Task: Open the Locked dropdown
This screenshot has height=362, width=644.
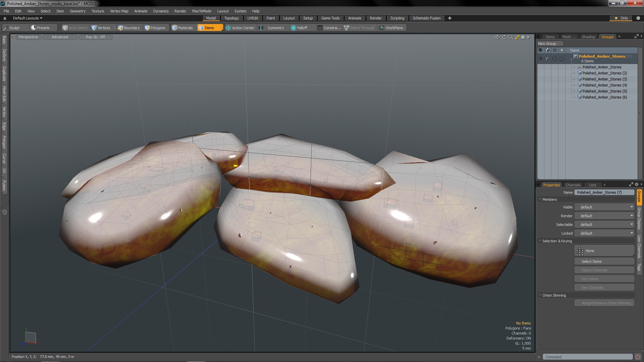Action: click(x=606, y=233)
